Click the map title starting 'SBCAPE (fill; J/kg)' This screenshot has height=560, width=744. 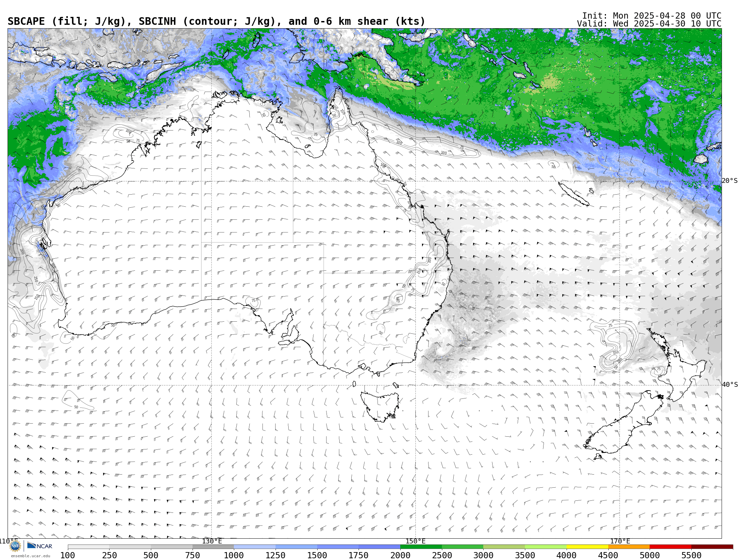click(x=216, y=21)
